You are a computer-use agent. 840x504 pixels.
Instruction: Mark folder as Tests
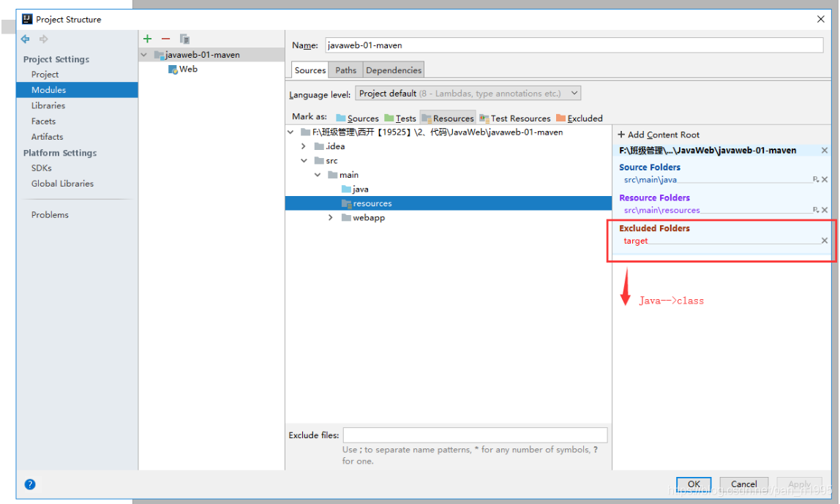(x=400, y=119)
